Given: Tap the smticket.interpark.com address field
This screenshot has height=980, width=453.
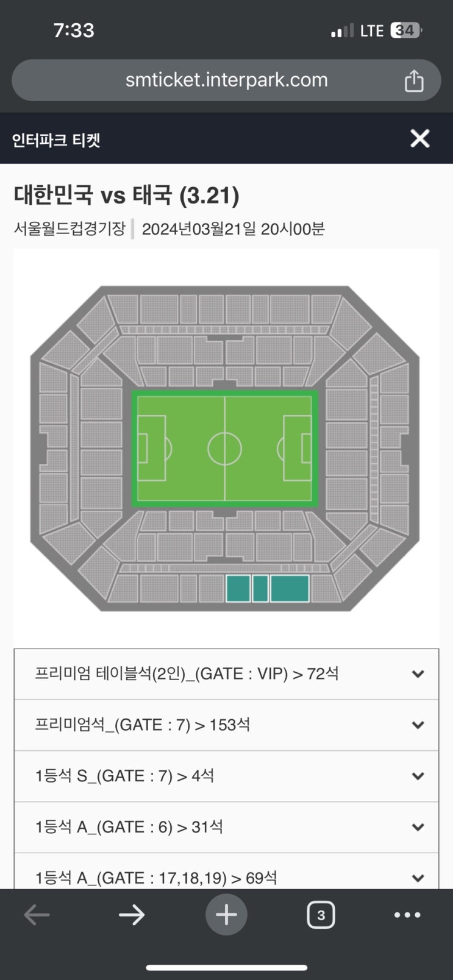Looking at the screenshot, I should tap(226, 80).
